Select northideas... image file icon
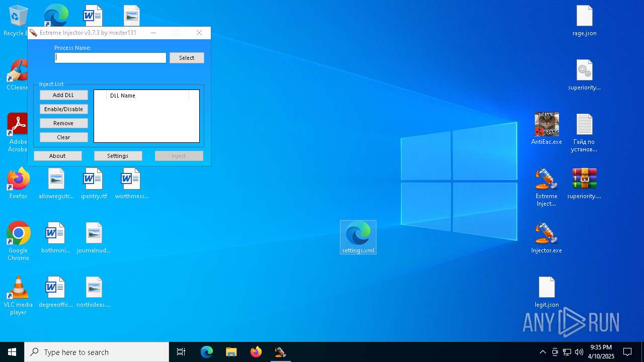Image resolution: width=644 pixels, height=362 pixels. [x=94, y=293]
